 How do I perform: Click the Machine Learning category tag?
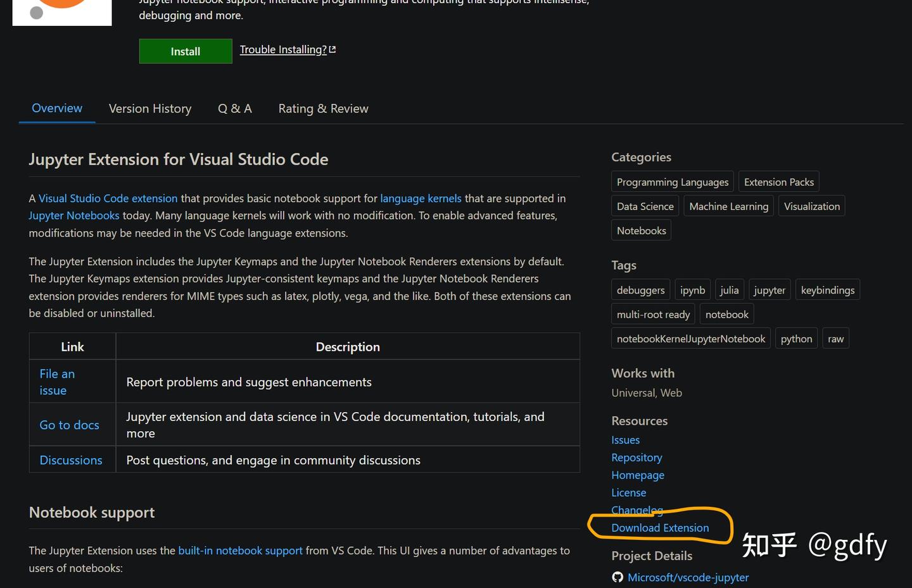point(728,206)
